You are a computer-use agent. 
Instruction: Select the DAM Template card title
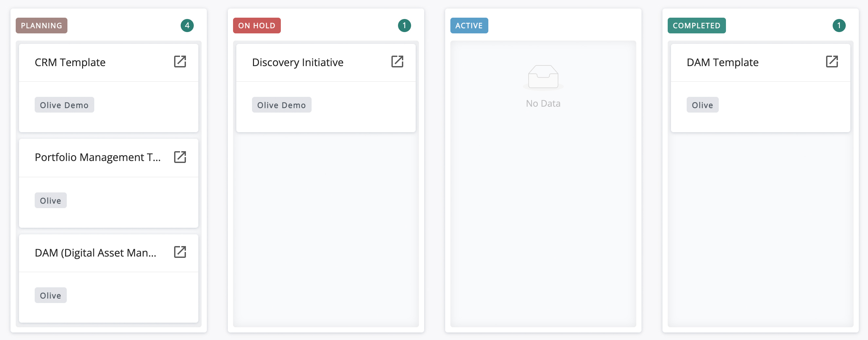(x=722, y=63)
